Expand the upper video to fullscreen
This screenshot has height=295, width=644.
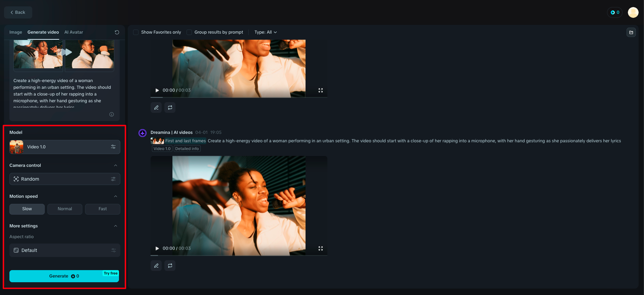pos(321,90)
